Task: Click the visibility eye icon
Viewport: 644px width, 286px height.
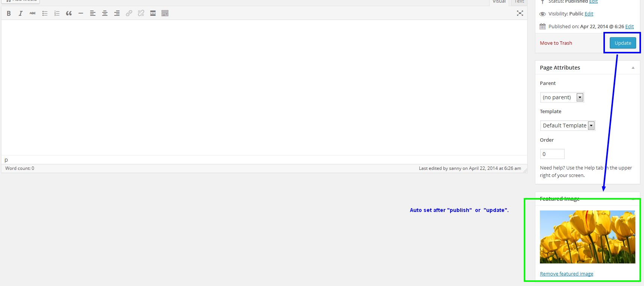Action: 543,14
